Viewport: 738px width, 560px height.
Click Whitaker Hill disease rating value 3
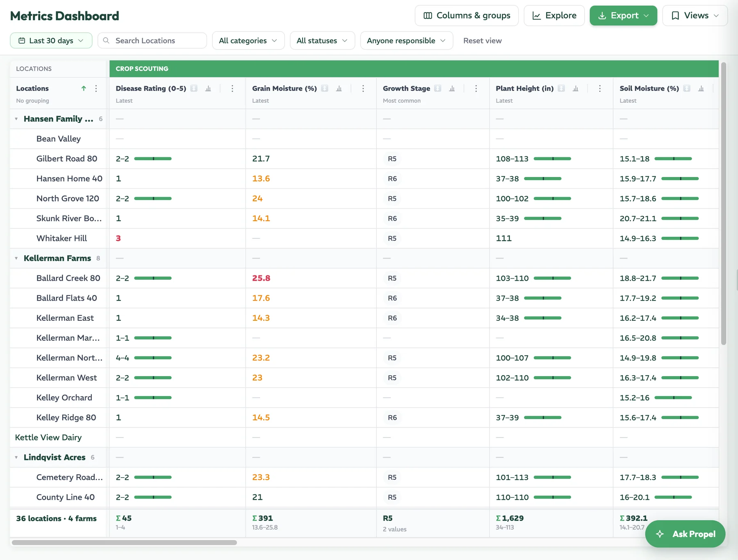point(118,238)
